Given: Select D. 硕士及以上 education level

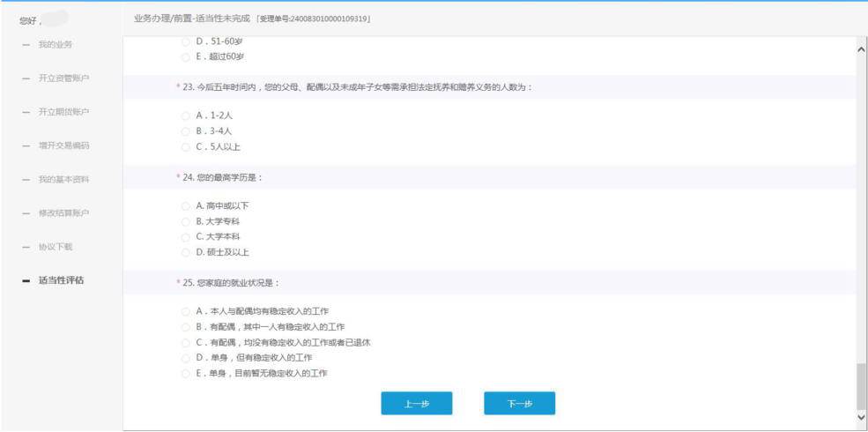Looking at the screenshot, I should 185,252.
